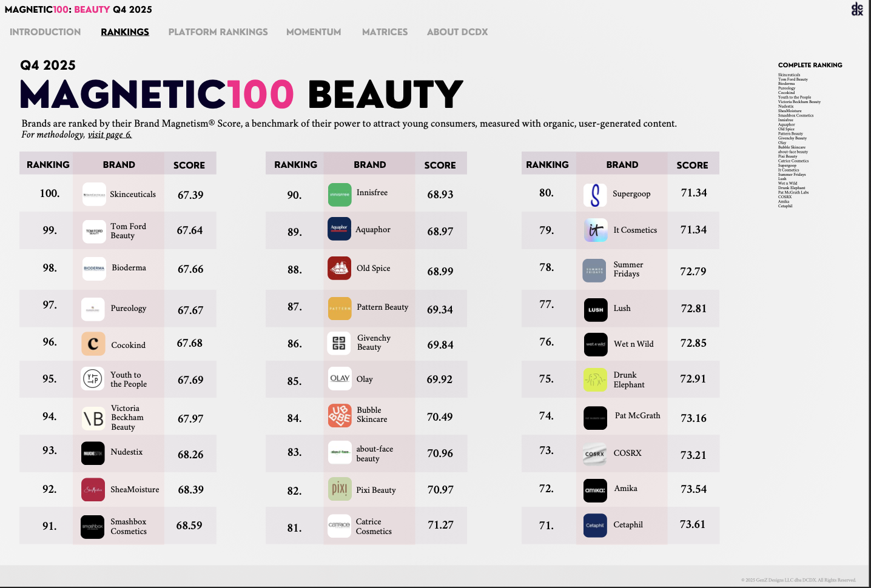Click the Pureology brand logo
Screen dimensions: 871x588
(x=93, y=309)
